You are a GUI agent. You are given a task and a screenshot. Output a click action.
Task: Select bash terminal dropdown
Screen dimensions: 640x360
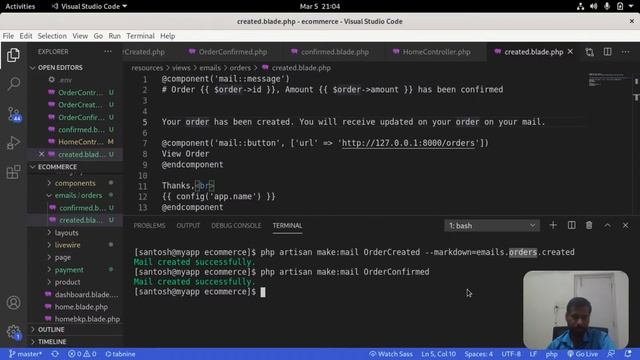pos(492,225)
